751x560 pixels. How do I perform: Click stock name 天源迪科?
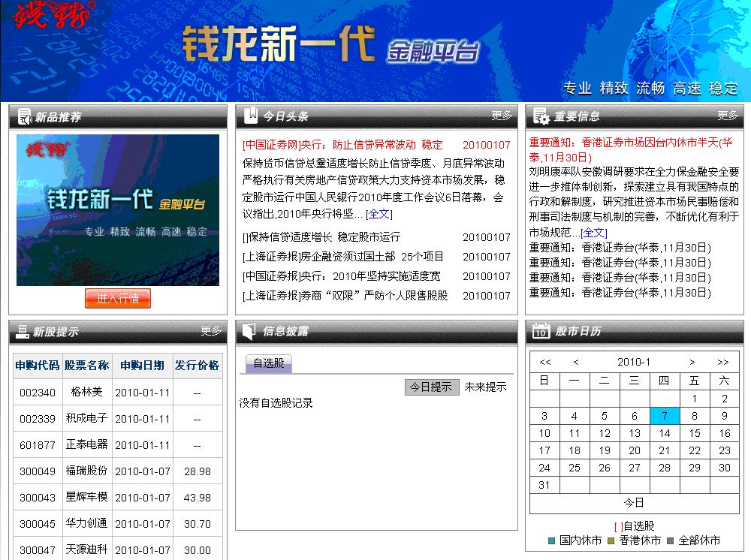pyautogui.click(x=86, y=550)
